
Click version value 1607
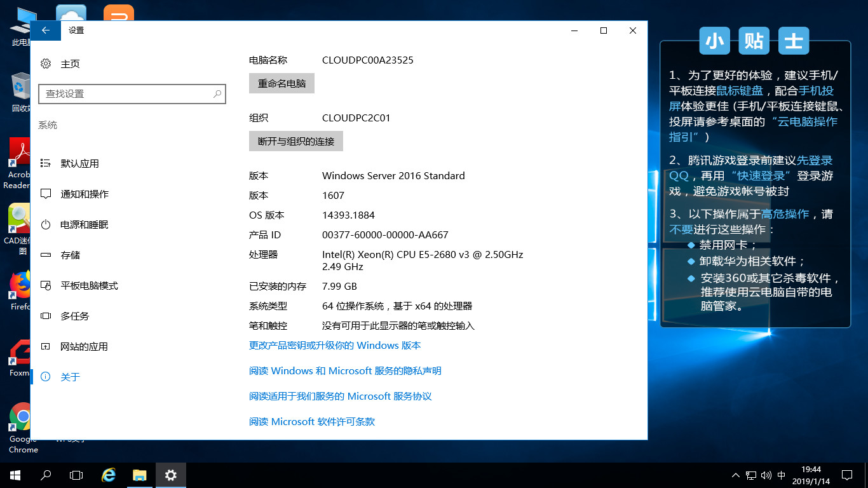(333, 195)
